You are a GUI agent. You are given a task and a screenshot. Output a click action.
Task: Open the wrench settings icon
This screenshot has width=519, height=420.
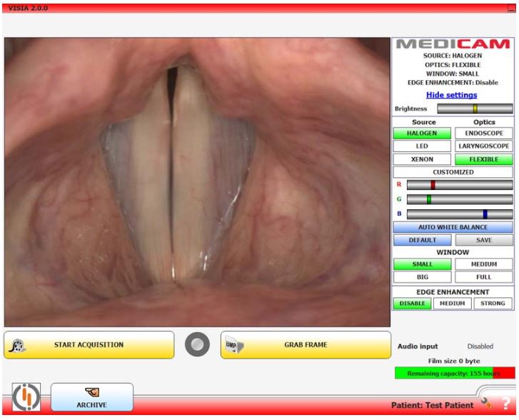pyautogui.click(x=487, y=402)
